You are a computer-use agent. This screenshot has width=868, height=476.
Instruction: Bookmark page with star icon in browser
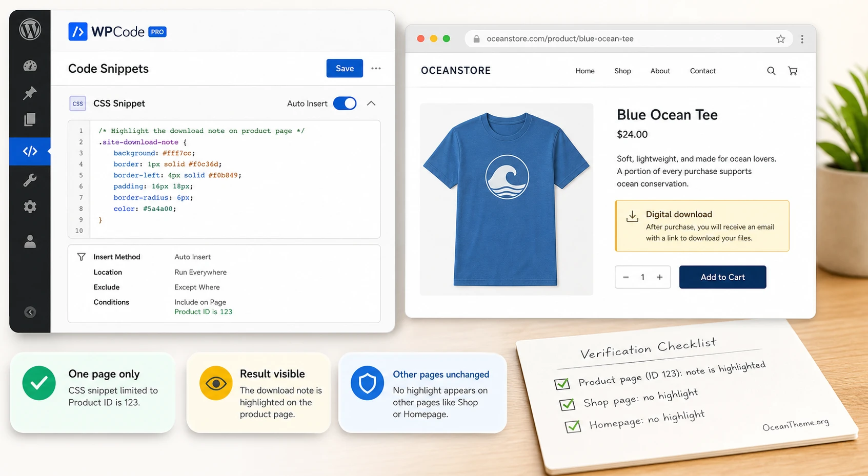pos(780,39)
